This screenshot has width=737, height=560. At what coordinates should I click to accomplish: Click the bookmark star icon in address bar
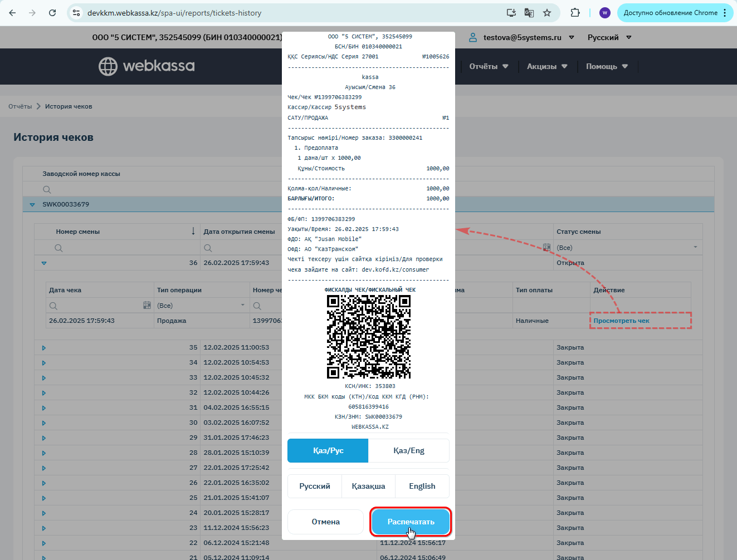547,13
